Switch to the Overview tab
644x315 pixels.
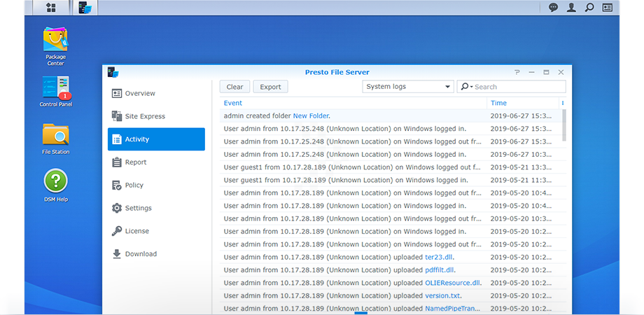click(140, 93)
